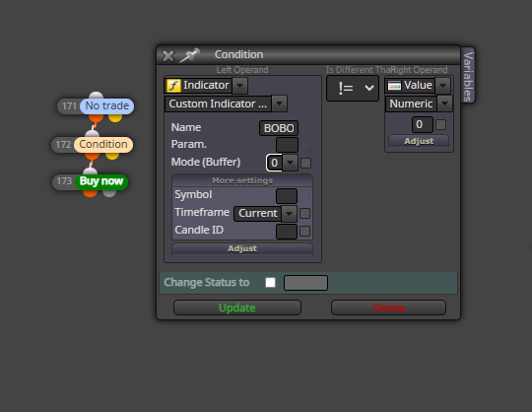This screenshot has width=532, height=412.
Task: Click top input connector of Condition block
Action: 93,134
